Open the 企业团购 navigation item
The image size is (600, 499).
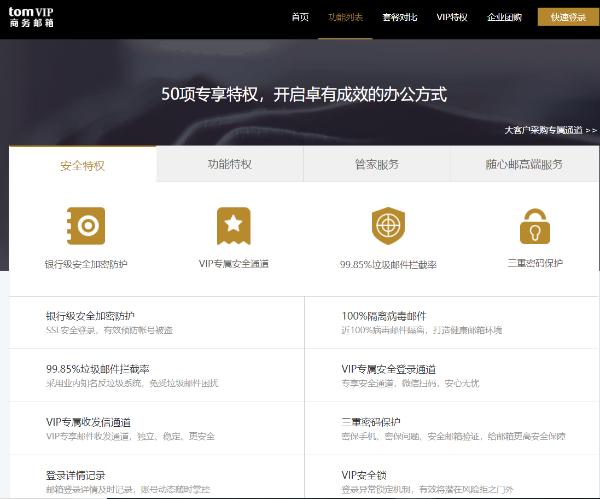505,17
